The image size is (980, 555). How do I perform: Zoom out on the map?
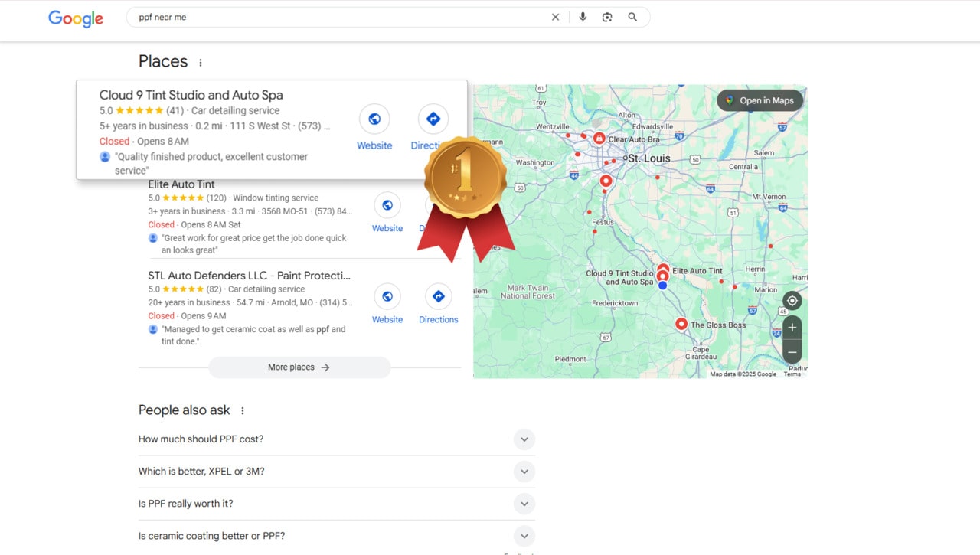pyautogui.click(x=792, y=352)
